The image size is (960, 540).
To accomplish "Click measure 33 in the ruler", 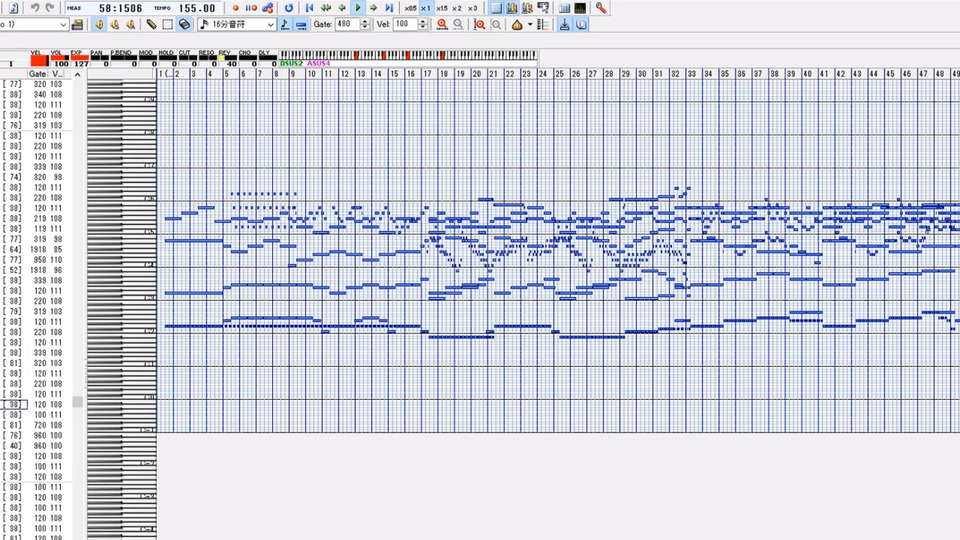I will (x=692, y=73).
